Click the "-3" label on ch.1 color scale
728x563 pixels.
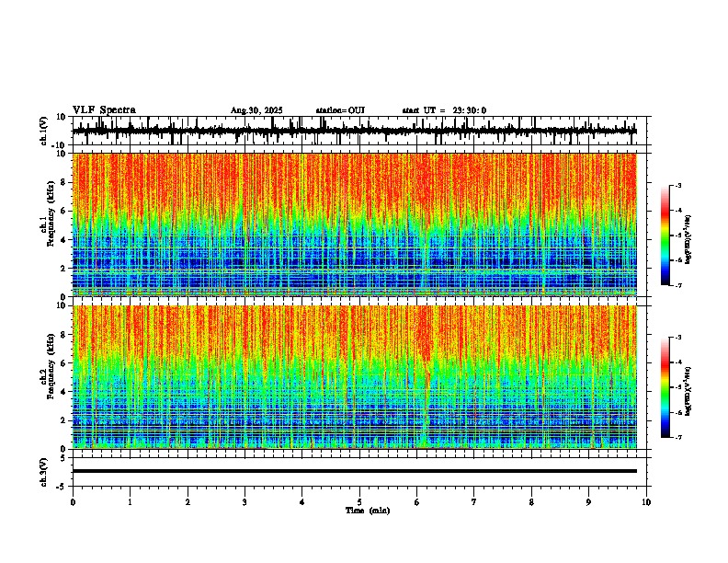[677, 185]
